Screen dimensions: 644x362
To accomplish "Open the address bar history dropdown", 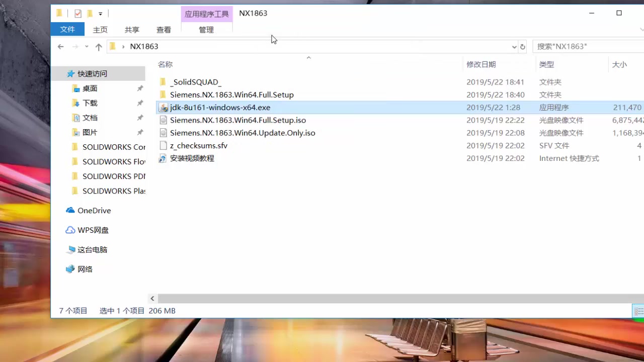I will click(x=514, y=46).
